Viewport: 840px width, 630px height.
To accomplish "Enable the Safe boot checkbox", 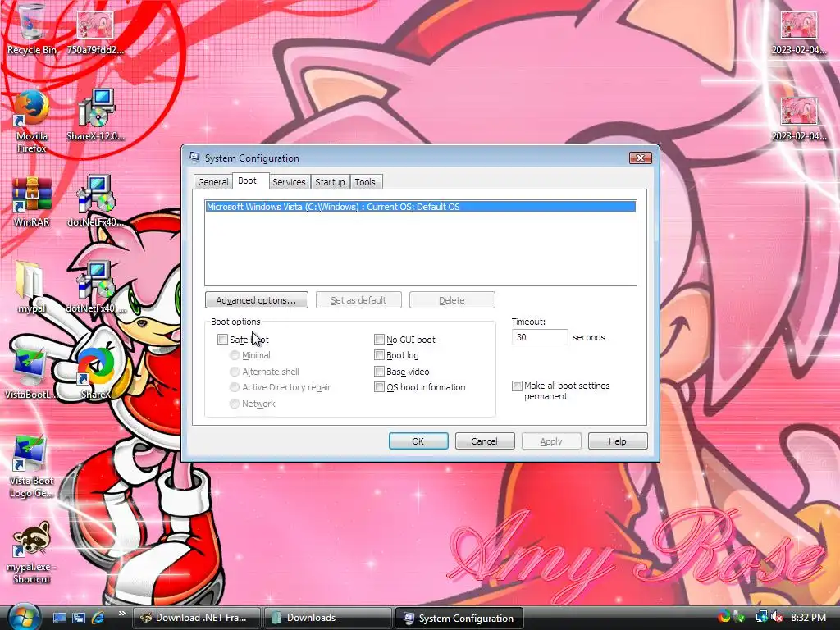I will click(x=223, y=339).
